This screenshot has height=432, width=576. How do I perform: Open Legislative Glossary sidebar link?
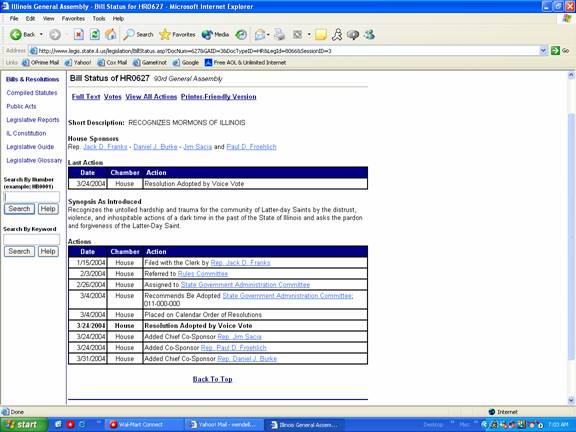tap(34, 161)
